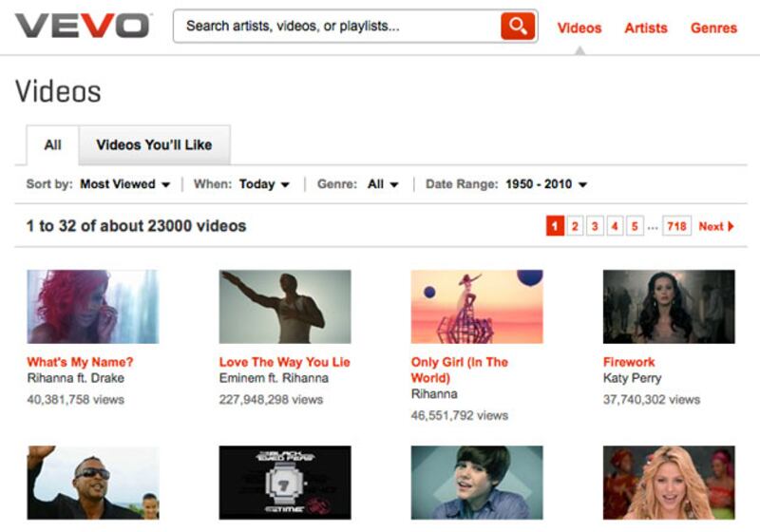Viewport: 760px width, 532px height.
Task: Click artist name Katy Perry
Action: pyautogui.click(x=632, y=378)
